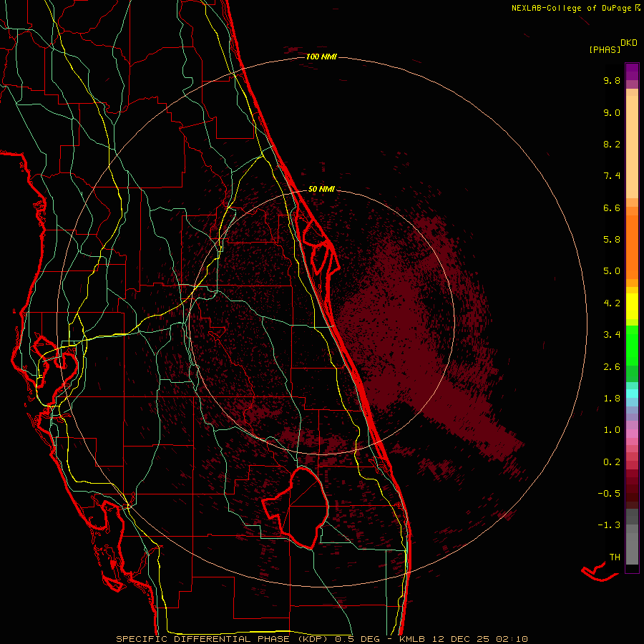This screenshot has width=644, height=644.
Task: Select the 3.4 scale value
Action: coord(612,335)
